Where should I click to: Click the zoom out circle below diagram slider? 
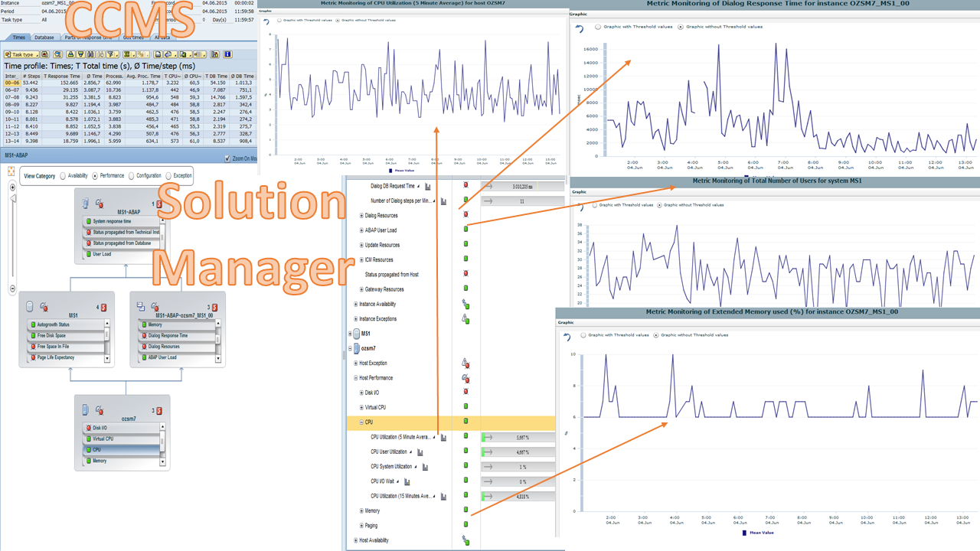[11, 289]
